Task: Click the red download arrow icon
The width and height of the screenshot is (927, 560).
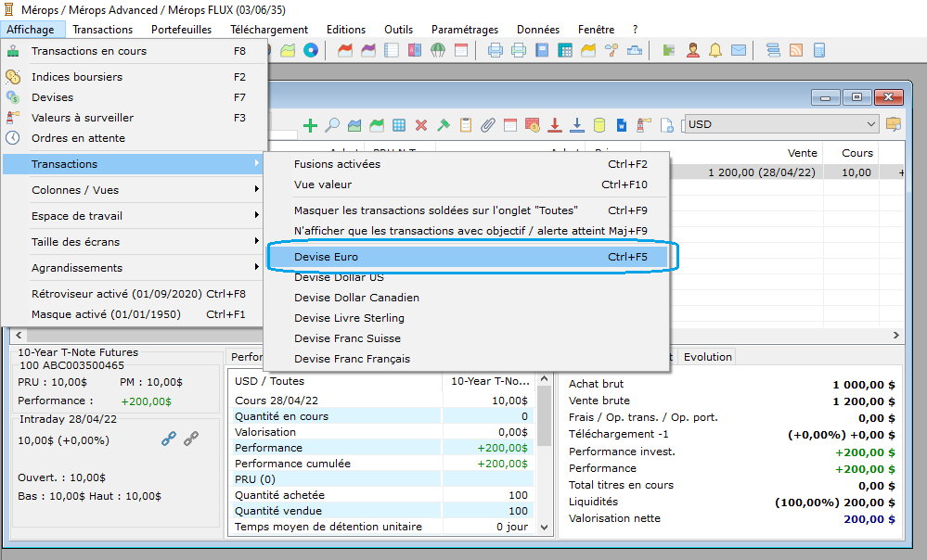Action: point(555,124)
